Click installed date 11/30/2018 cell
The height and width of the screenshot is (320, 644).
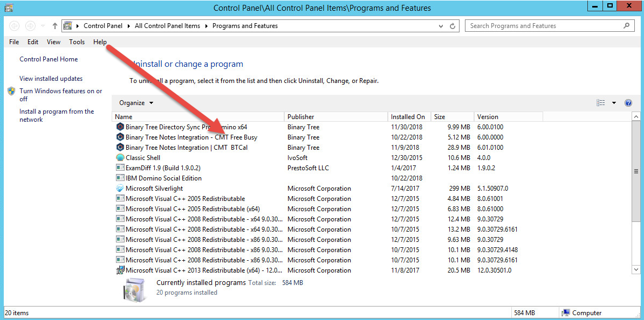(407, 127)
